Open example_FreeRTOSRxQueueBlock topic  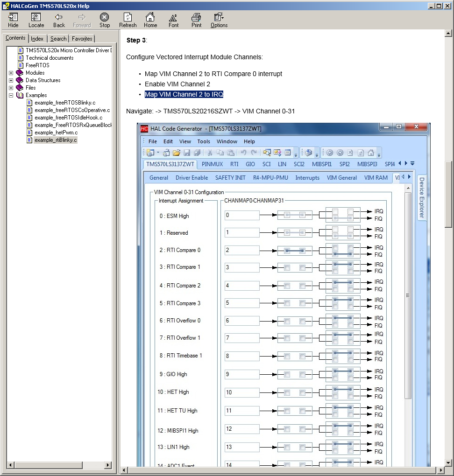(x=73, y=125)
